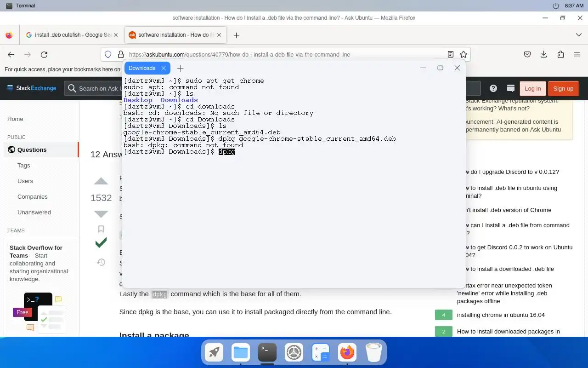Screen dimensions: 588x368
Task: Open launcher rocket icon in dock
Action: 214,353
